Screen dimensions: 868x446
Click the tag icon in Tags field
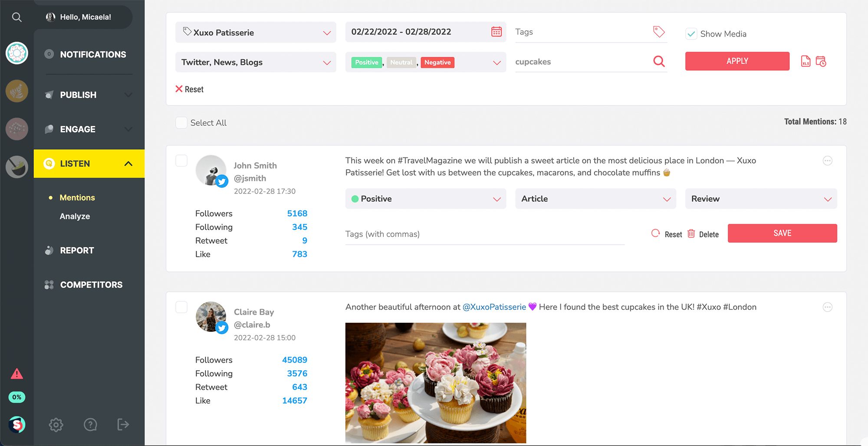[x=659, y=31]
